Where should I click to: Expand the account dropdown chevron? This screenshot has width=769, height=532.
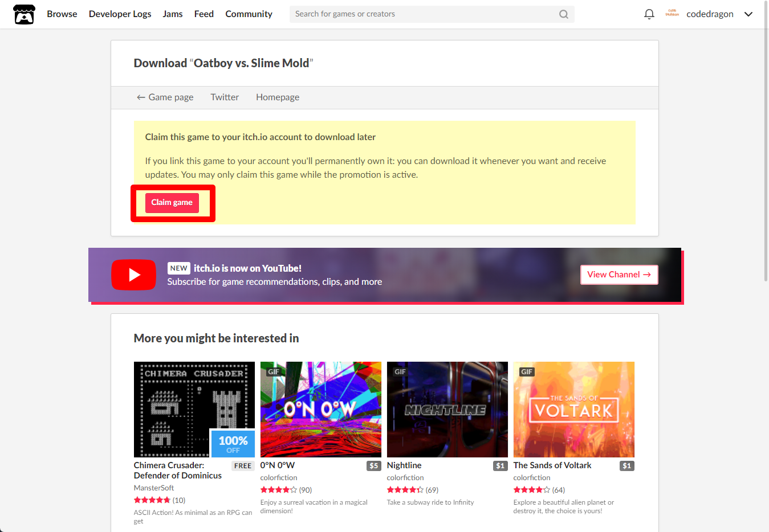tap(748, 14)
